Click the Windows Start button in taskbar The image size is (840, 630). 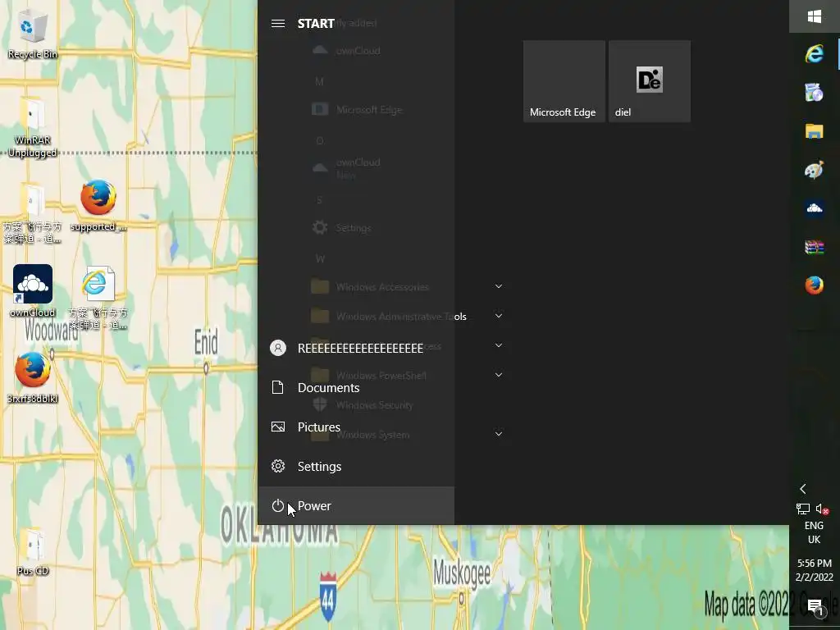815,16
